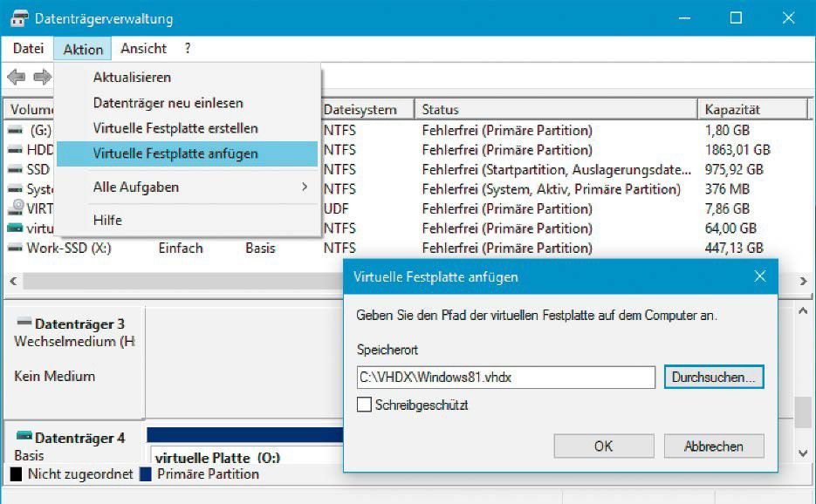Sort by the Volume column header
The image size is (816, 504).
31,109
